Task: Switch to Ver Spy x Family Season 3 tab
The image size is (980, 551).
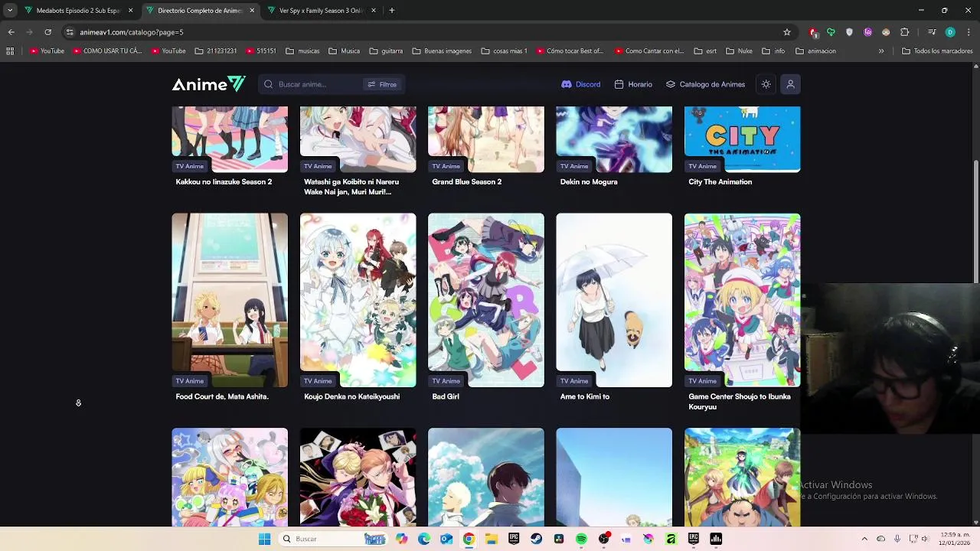Action: point(321,11)
